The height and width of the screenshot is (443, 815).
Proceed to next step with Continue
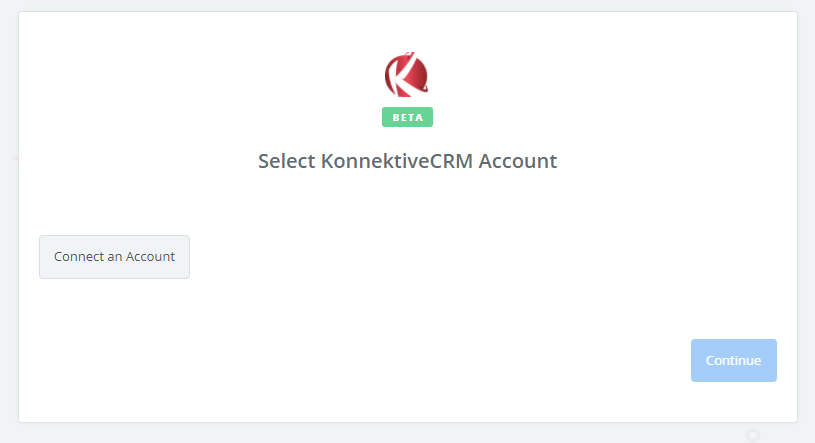pos(734,360)
